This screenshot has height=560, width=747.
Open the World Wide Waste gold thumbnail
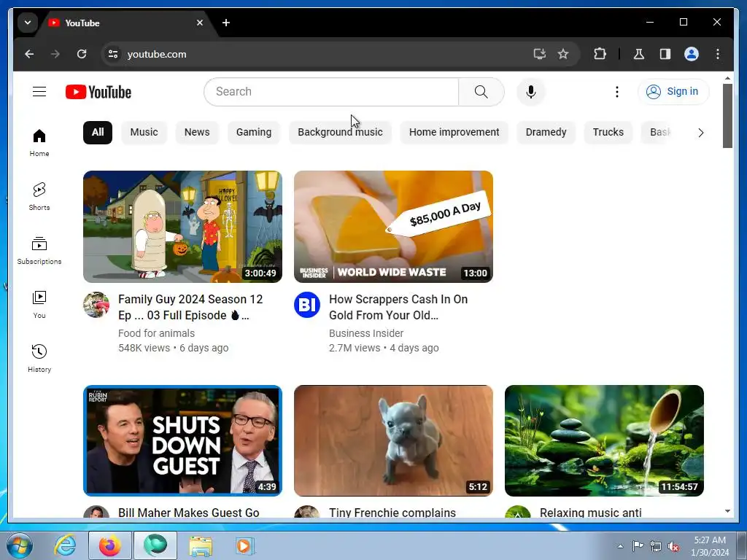[393, 227]
